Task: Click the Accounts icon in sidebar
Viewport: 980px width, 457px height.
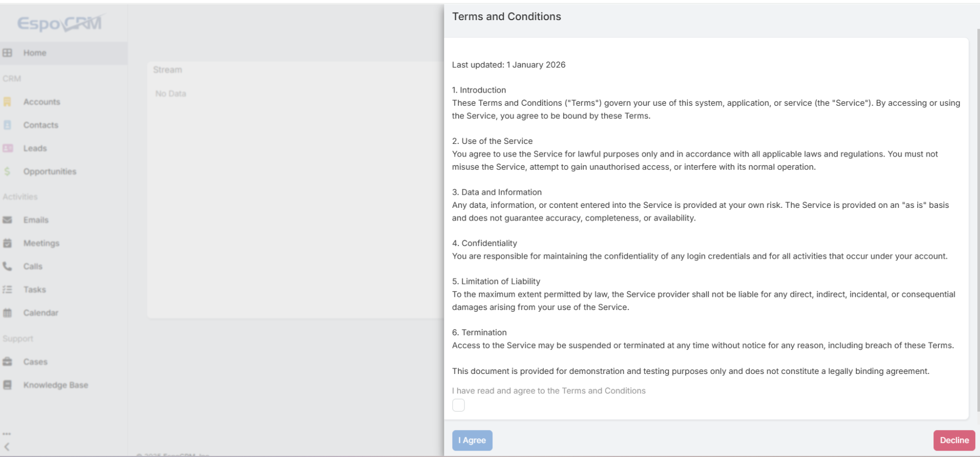Action: [x=7, y=102]
